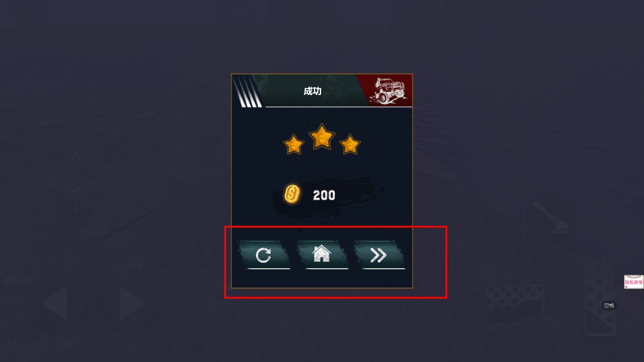The height and width of the screenshot is (362, 644).
Task: Tap the dimmed handbrake lever icon
Action: 550,216
